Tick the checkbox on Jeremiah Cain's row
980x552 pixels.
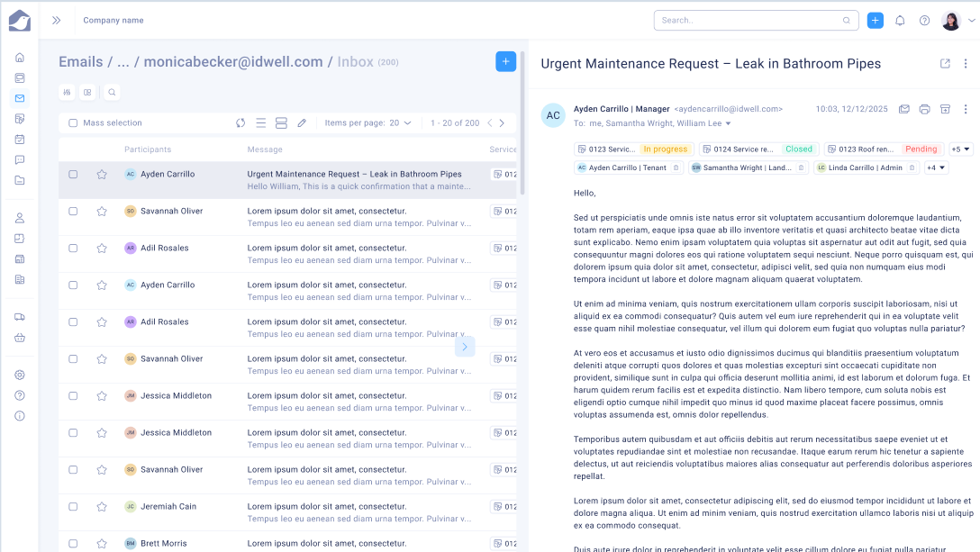click(73, 507)
